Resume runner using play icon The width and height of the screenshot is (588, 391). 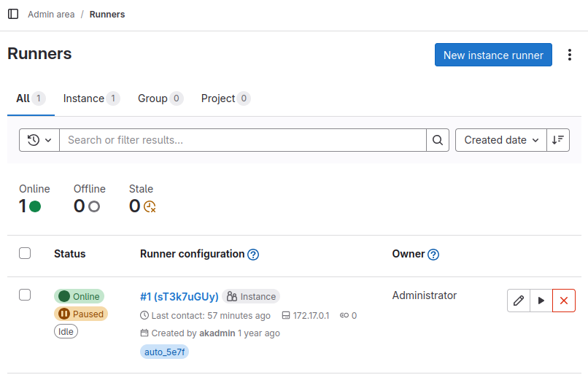coord(541,301)
